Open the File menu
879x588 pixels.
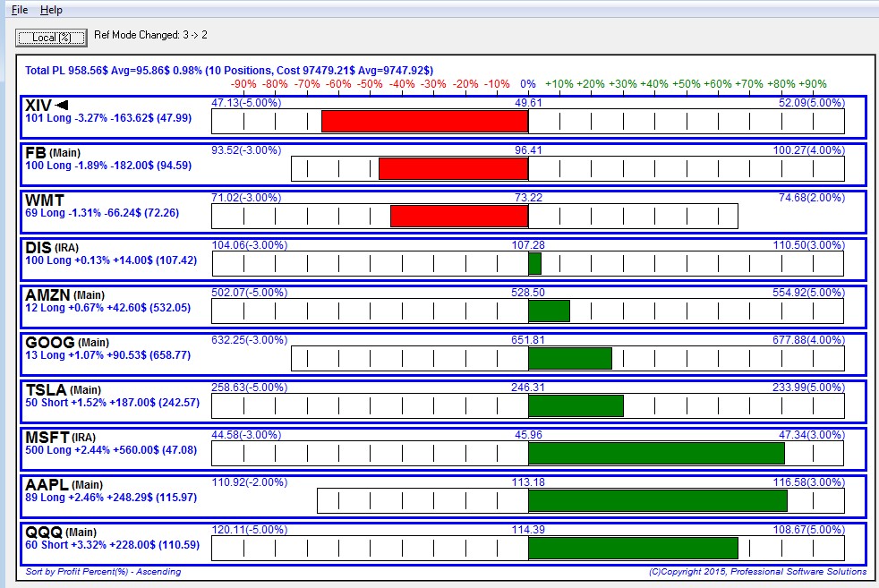(x=20, y=10)
